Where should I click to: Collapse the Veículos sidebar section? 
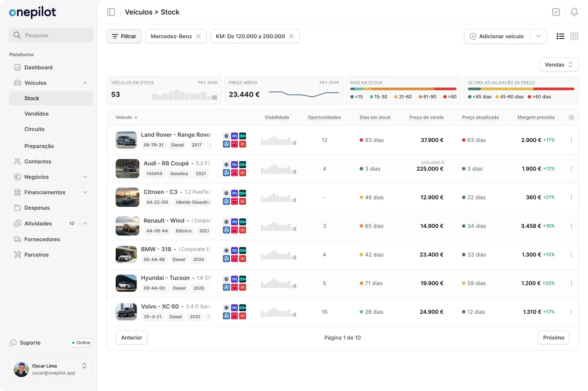click(x=85, y=83)
